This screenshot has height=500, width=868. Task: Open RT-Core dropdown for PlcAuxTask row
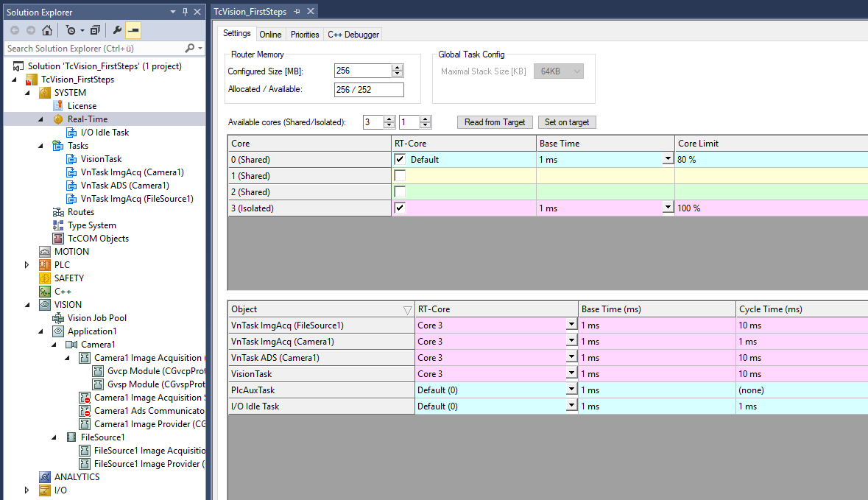point(572,390)
